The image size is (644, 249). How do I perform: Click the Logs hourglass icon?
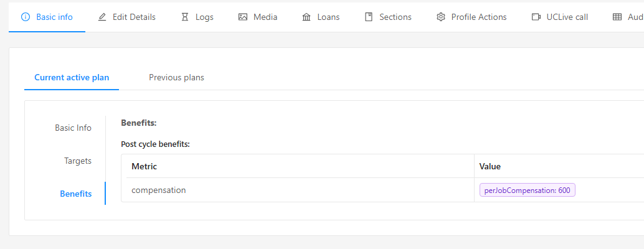pyautogui.click(x=184, y=17)
